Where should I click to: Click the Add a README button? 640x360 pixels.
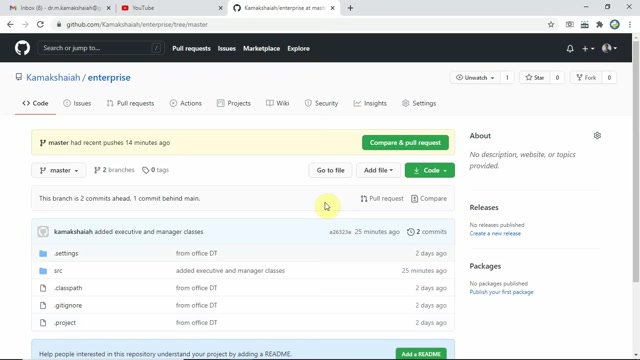tap(421, 354)
